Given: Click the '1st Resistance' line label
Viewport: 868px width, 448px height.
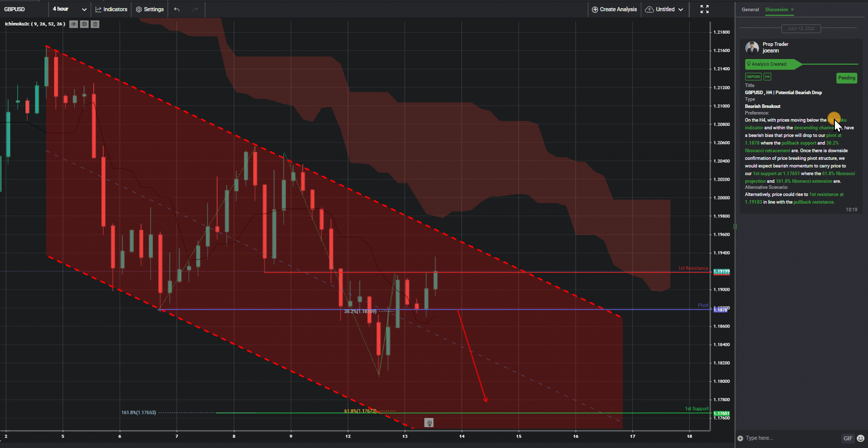Looking at the screenshot, I should pos(693,268).
